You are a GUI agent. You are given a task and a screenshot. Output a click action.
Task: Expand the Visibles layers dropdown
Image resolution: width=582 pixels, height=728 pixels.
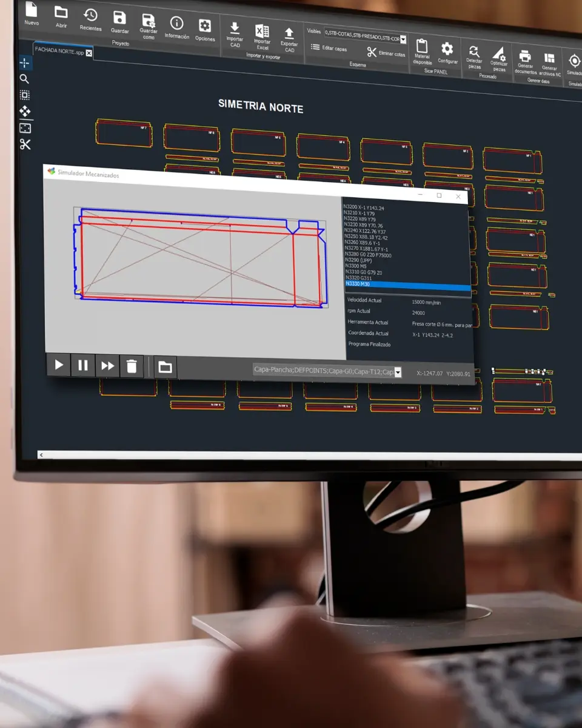click(403, 39)
